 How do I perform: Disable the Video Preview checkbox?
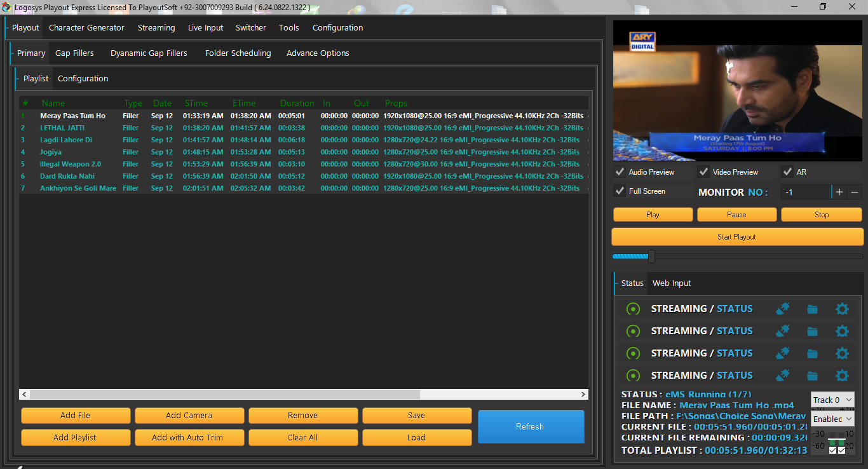tap(703, 172)
